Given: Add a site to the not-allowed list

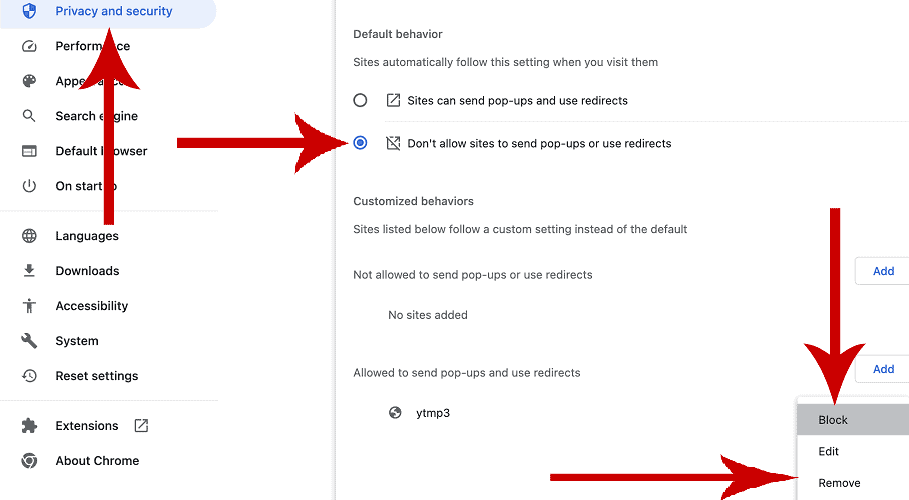Looking at the screenshot, I should click(x=882, y=271).
